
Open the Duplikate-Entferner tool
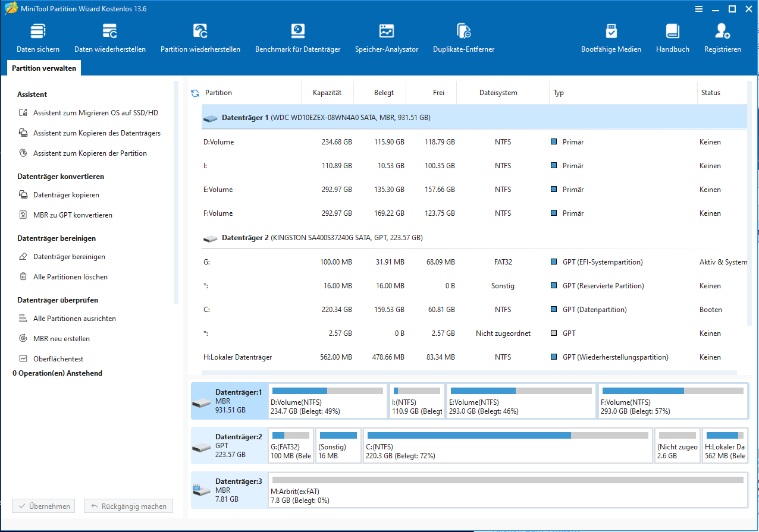click(464, 39)
